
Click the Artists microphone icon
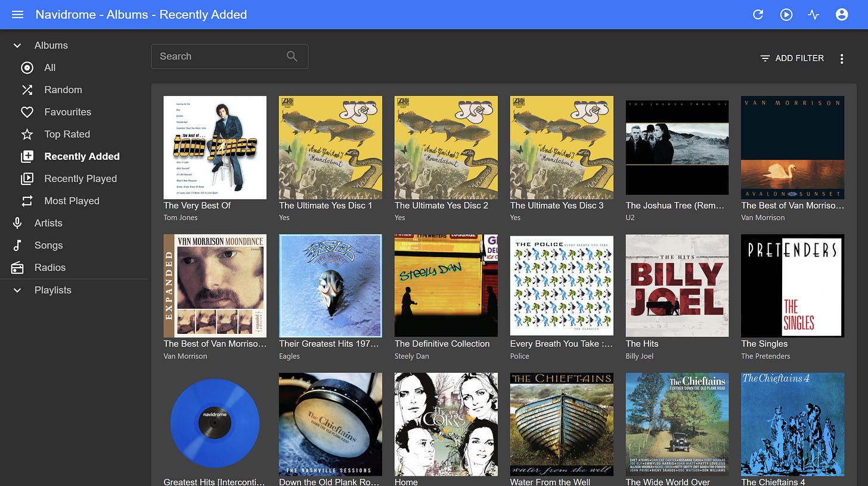pyautogui.click(x=17, y=223)
